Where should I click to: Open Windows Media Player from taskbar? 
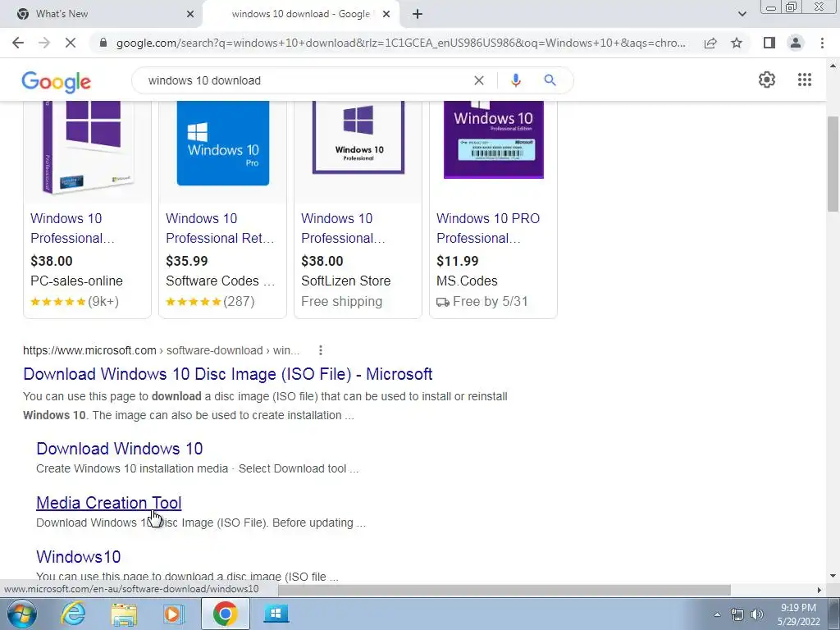pyautogui.click(x=173, y=614)
